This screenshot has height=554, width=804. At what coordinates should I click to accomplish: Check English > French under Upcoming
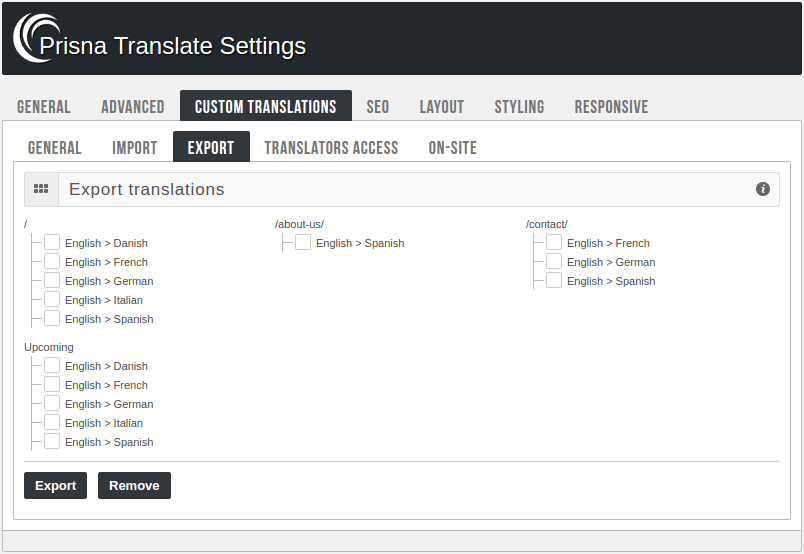pyautogui.click(x=52, y=384)
